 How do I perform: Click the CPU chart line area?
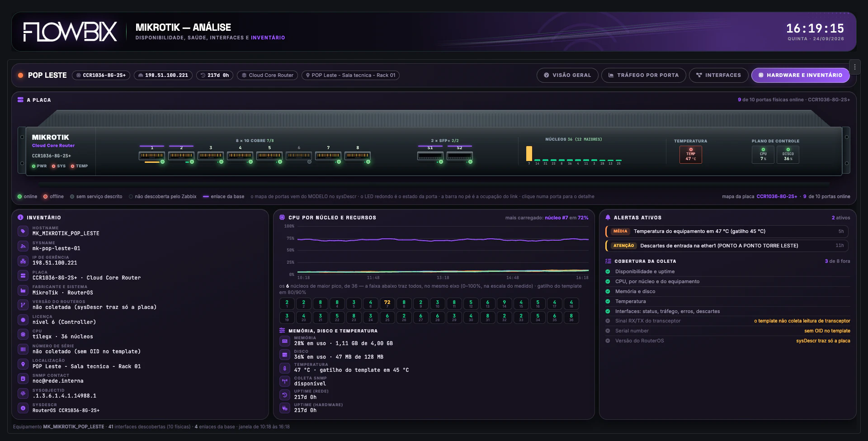pyautogui.click(x=443, y=250)
